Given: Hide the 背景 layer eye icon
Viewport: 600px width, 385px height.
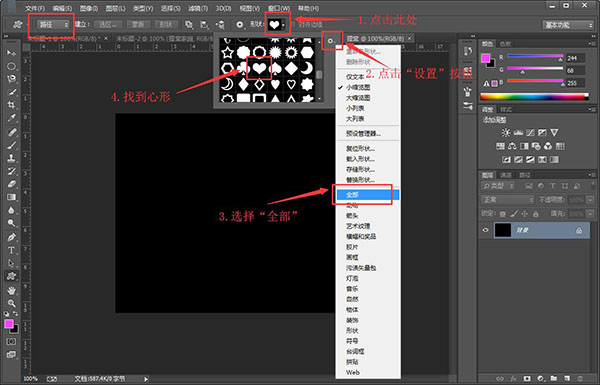Looking at the screenshot, I should tap(486, 230).
